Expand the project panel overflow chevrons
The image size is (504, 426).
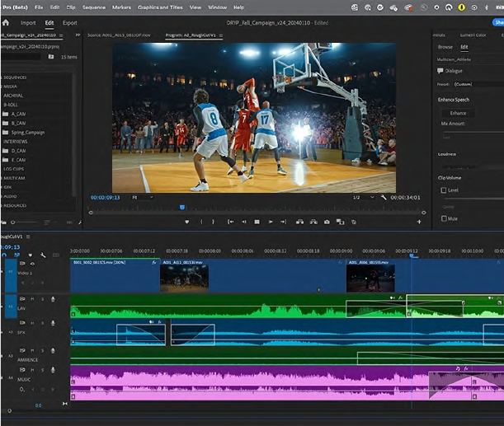coord(78,35)
